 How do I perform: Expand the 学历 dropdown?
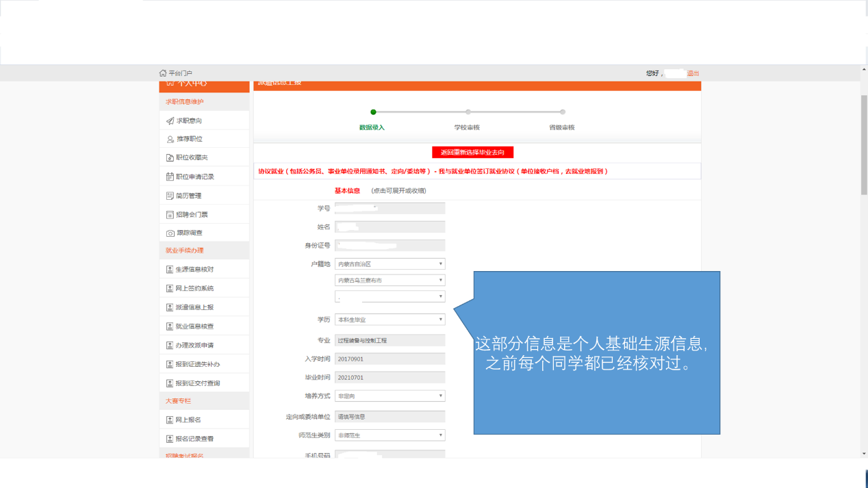click(x=390, y=320)
